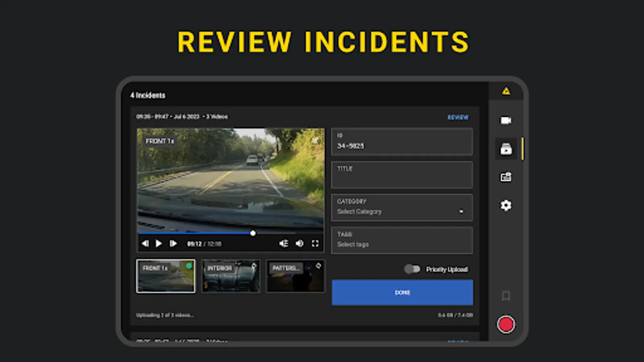The image size is (644, 362).
Task: Step back one frame in video
Action: [145, 244]
